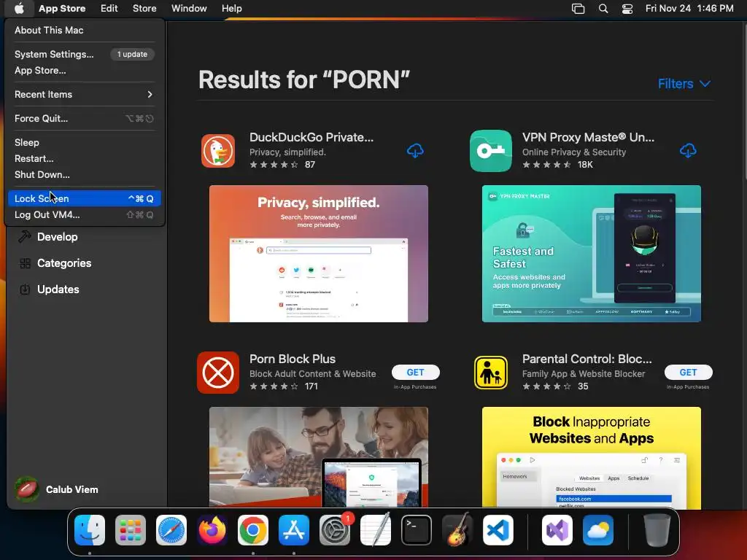Image resolution: width=747 pixels, height=560 pixels.
Task: Open Terminal from the Dock
Action: pyautogui.click(x=417, y=530)
